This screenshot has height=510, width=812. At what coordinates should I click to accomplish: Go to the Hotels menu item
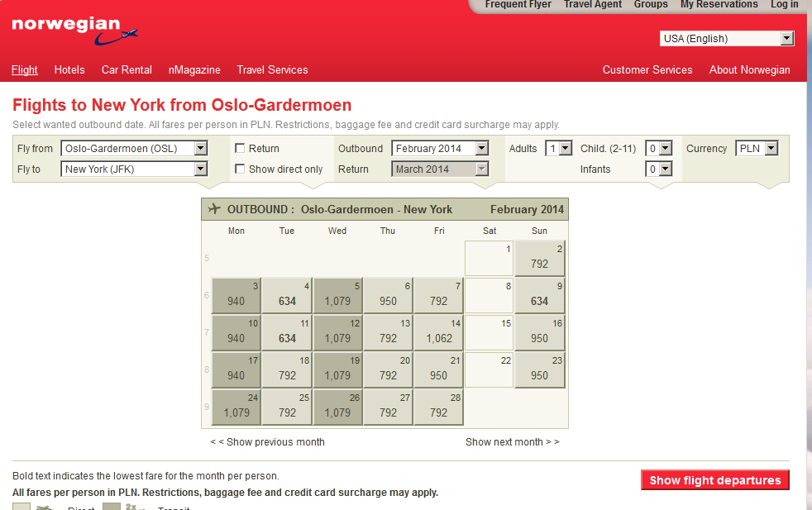click(x=69, y=69)
